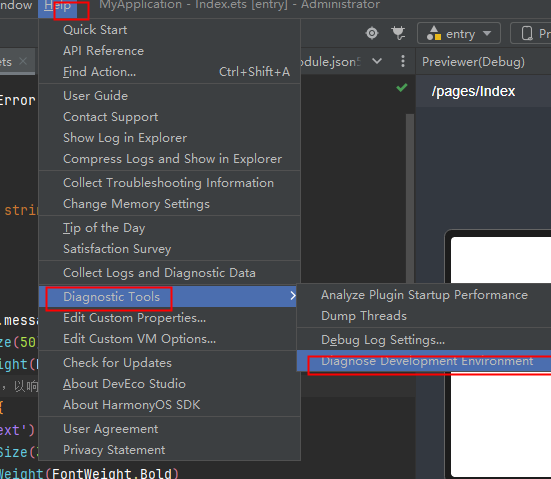
Task: Expand the Diagnostic Tools submenu
Action: pyautogui.click(x=168, y=297)
